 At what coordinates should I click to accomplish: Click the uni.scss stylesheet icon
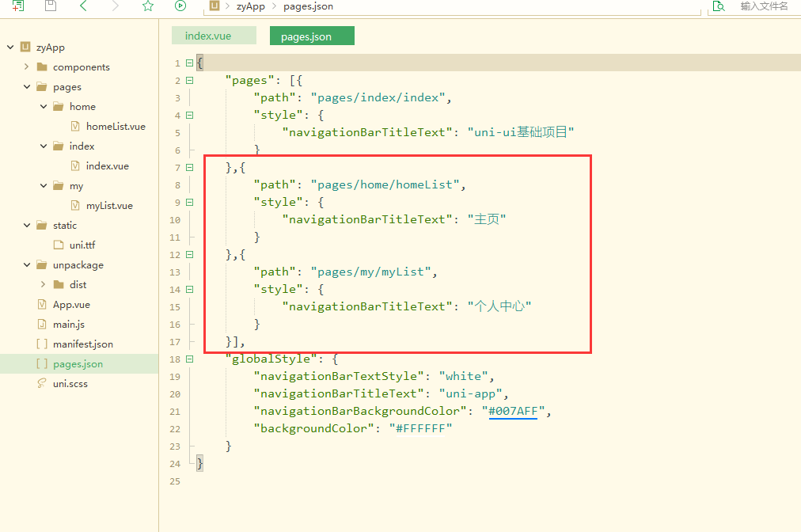(x=41, y=383)
